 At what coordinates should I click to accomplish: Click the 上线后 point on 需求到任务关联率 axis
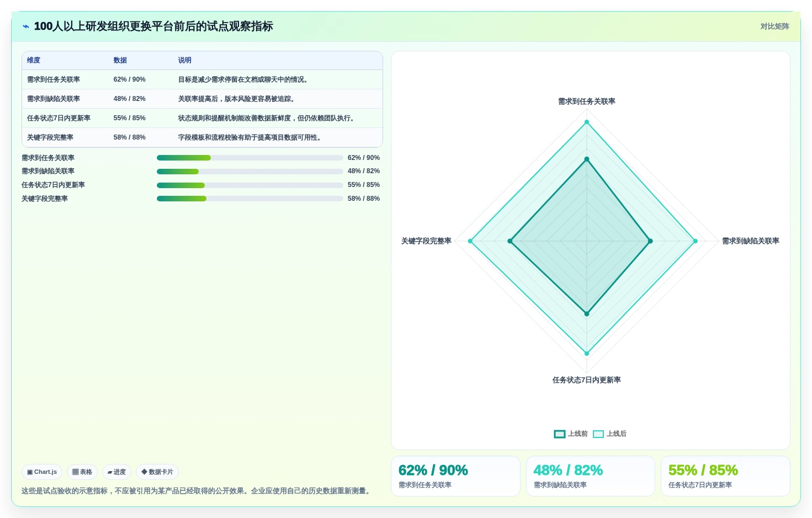click(587, 122)
